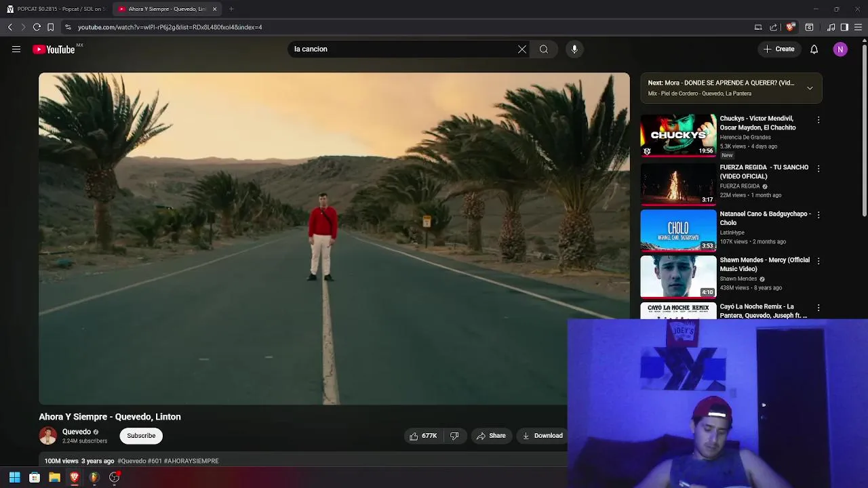Click the site settings icon beside the URL

[68, 27]
